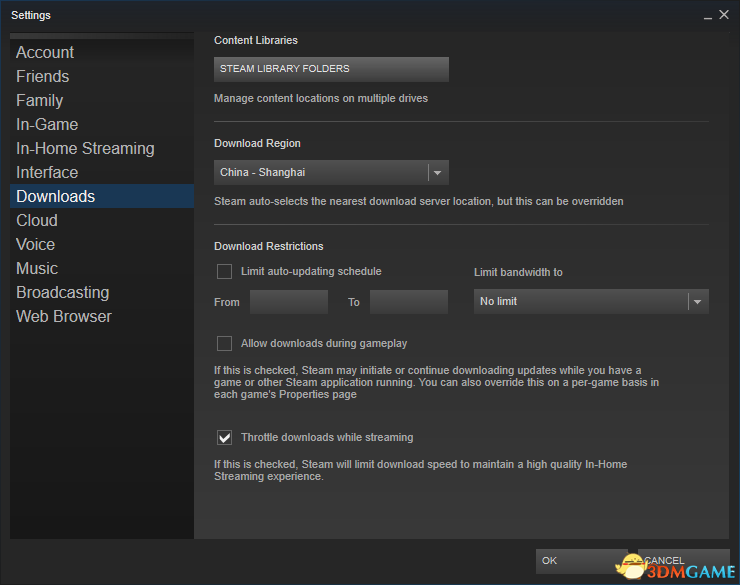Select Friends in the settings sidebar
This screenshot has height=585, width=740.
click(102, 76)
